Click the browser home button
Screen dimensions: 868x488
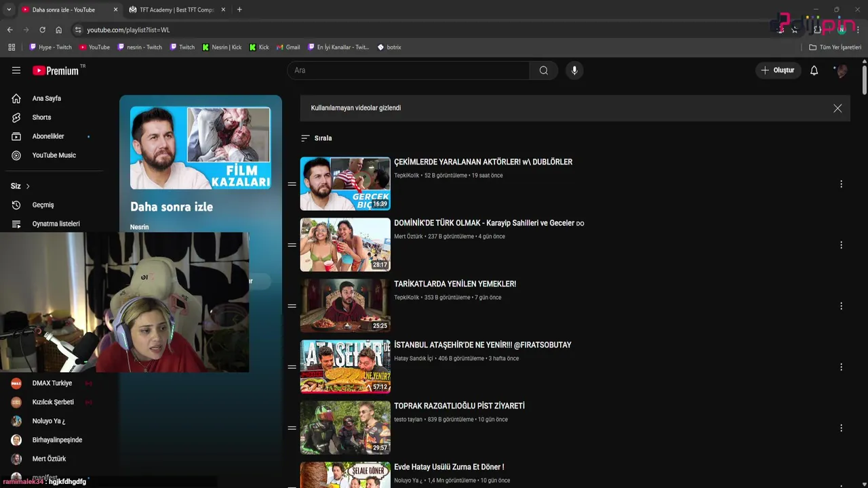58,30
